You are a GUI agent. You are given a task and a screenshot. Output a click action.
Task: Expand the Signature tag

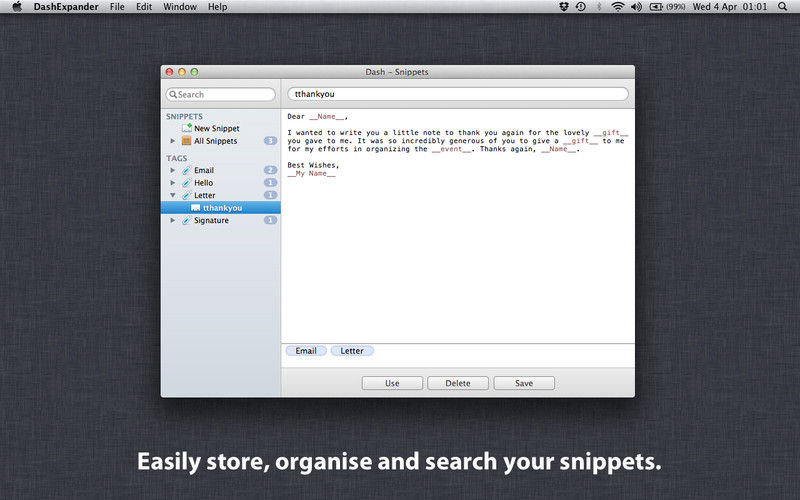pyautogui.click(x=172, y=220)
